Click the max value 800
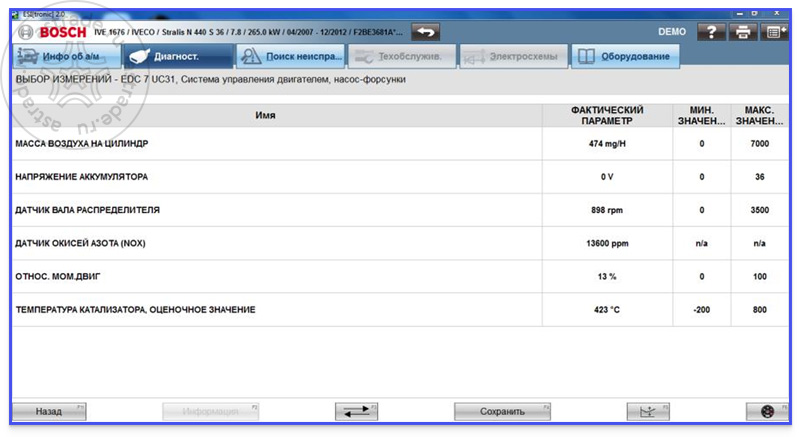799x437 pixels. click(x=759, y=310)
